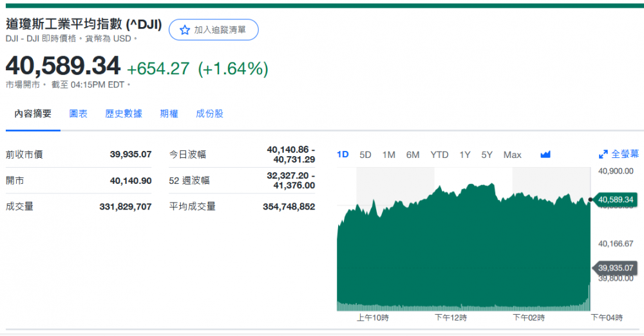Display the Max chart range
The height and width of the screenshot is (336, 644).
tap(512, 155)
